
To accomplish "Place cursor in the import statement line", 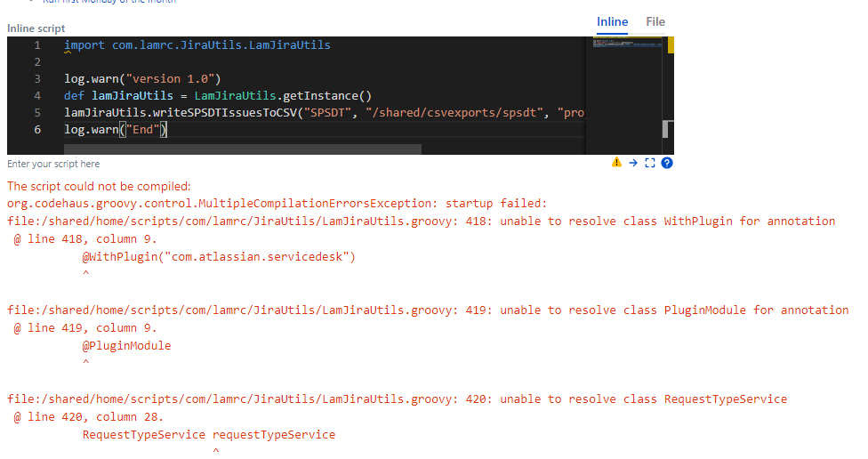I will [x=197, y=45].
